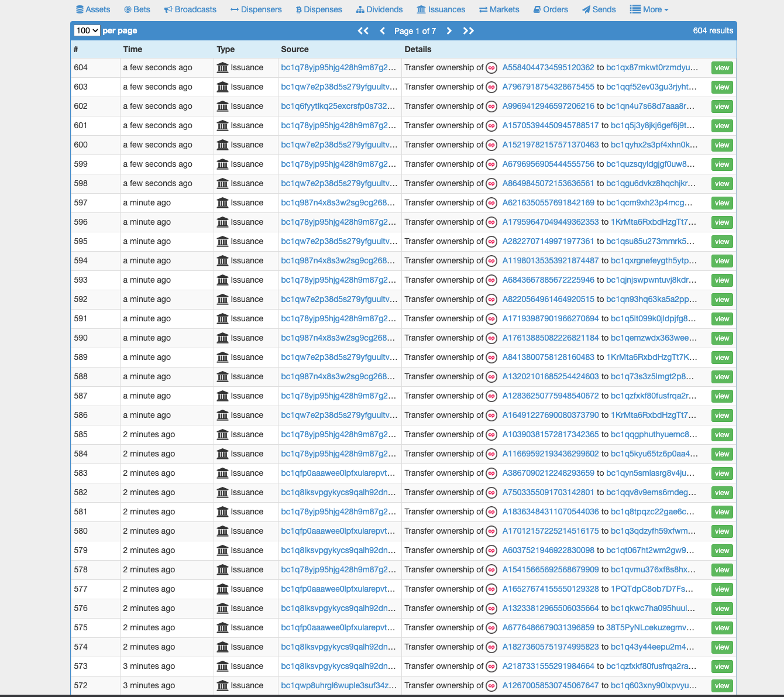Click the asset icon in row 588
Screen dimensions: 784x697
coord(491,377)
